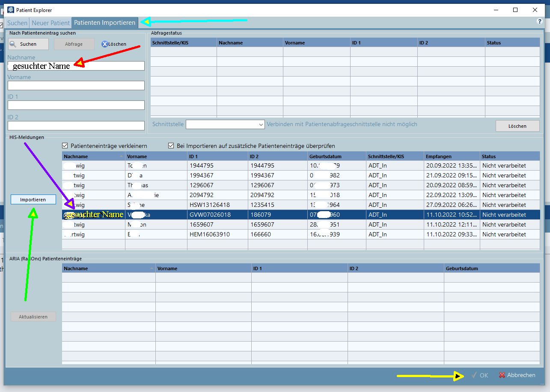Viewport: 550px width, 392px height.
Task: Click into the Vorname input field
Action: pyautogui.click(x=76, y=85)
